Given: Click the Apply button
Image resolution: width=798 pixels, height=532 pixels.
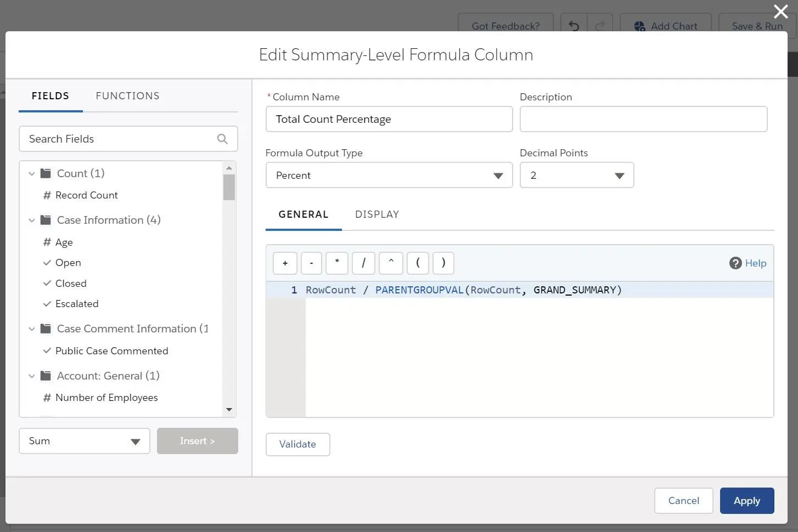Looking at the screenshot, I should click(747, 501).
